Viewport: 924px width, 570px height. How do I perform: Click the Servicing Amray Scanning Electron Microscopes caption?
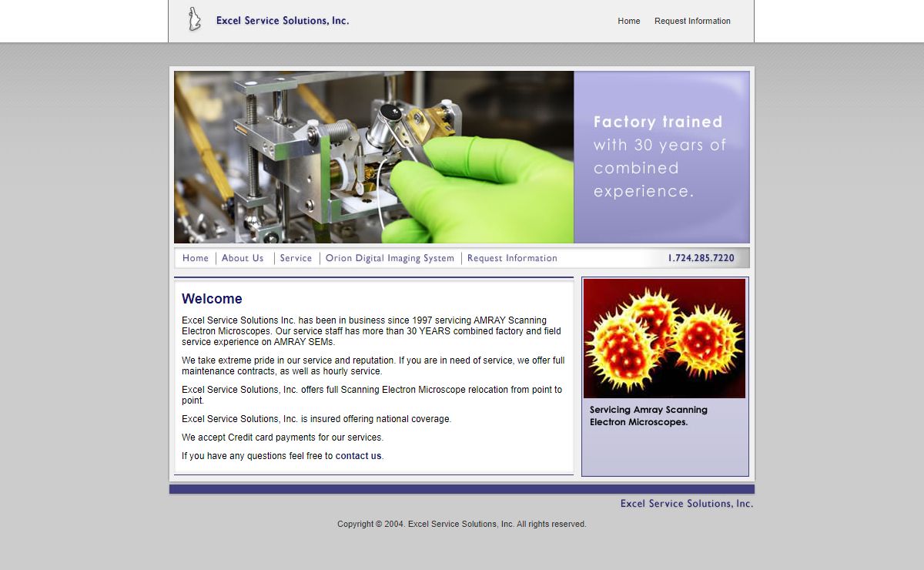coord(648,416)
